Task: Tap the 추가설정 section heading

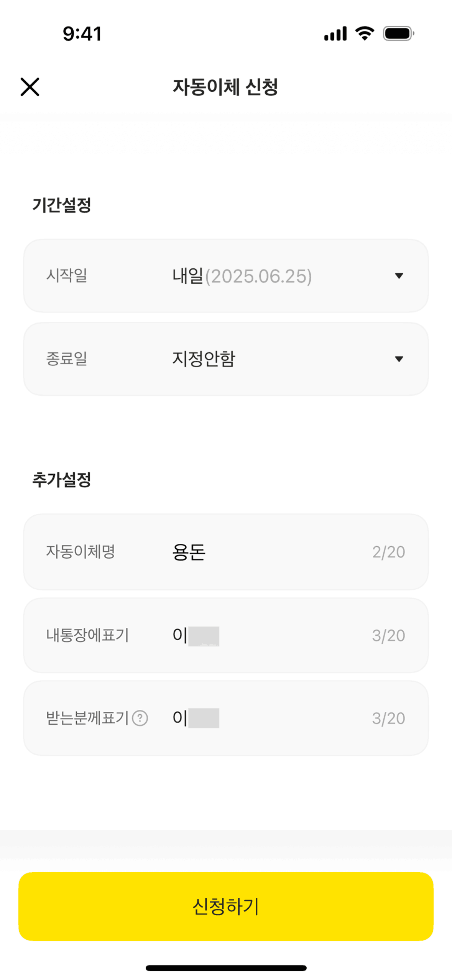Action: pyautogui.click(x=61, y=479)
